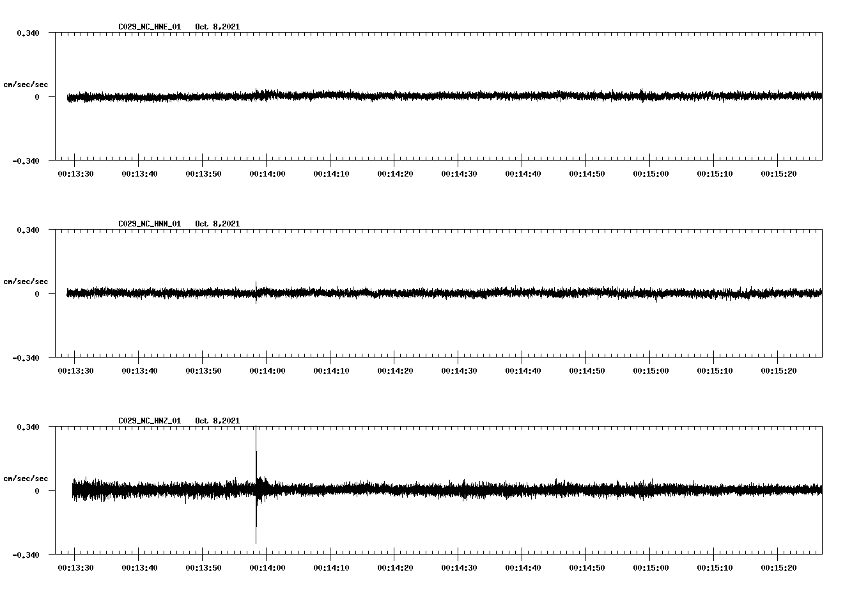Click the 00:15:10 time label under HNN plot
The width and height of the screenshot is (868, 591).
pos(715,371)
